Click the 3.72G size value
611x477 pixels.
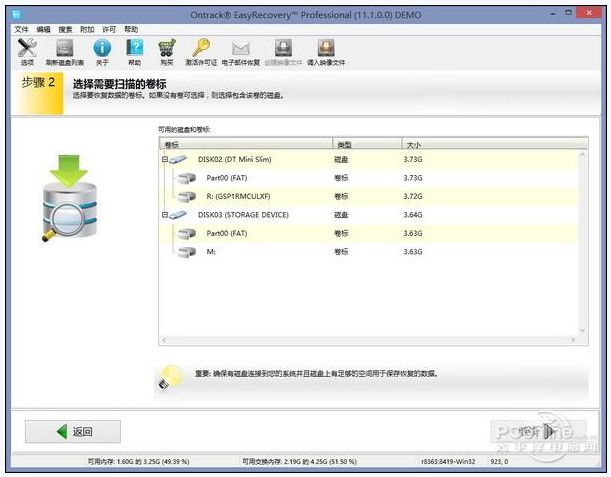coord(413,196)
